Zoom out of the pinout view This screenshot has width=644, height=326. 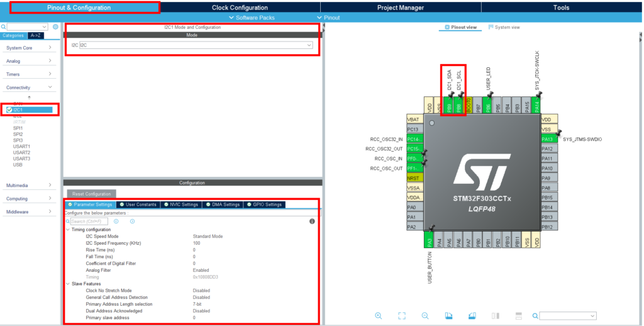pyautogui.click(x=425, y=316)
